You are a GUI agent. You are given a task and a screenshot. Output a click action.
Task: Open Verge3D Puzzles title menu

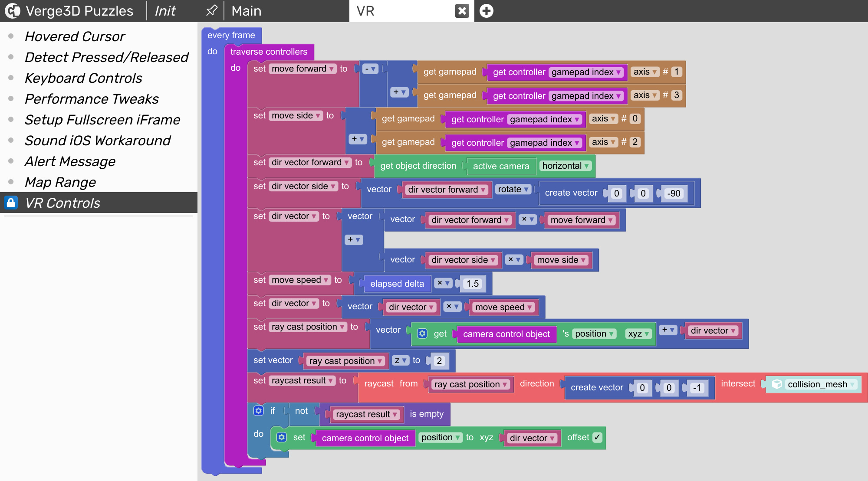[79, 11]
